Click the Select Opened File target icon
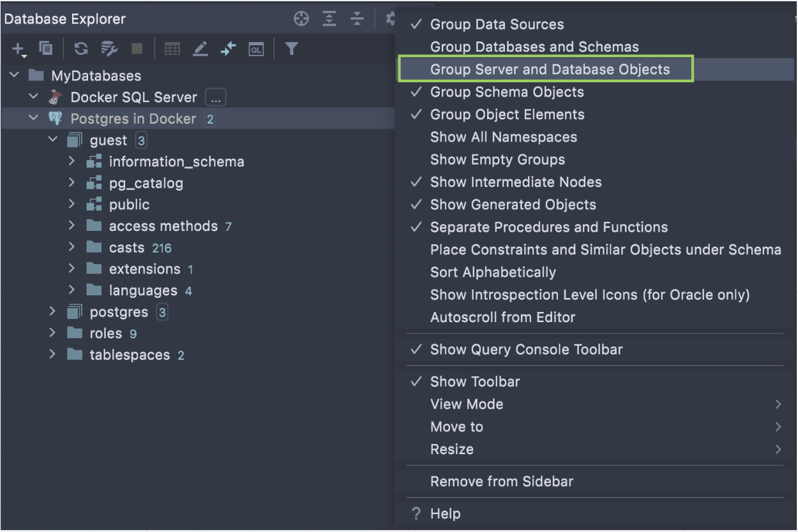The height and width of the screenshot is (532, 798). (301, 19)
